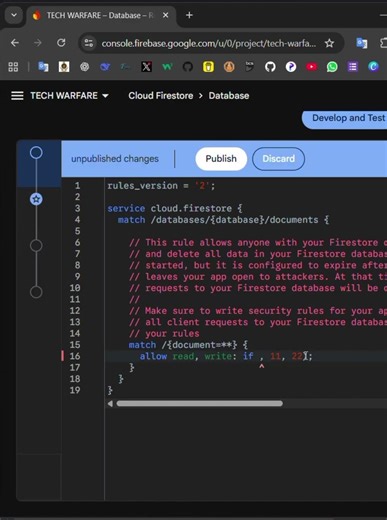Click the '// Make sure to write' comment line 12
This screenshot has height=520, width=387.
(x=258, y=311)
